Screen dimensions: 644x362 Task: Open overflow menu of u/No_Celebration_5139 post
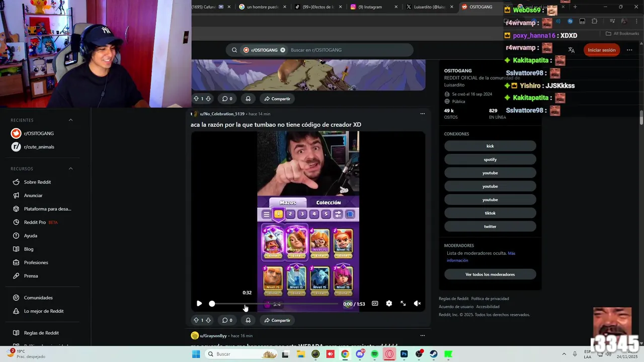423,114
